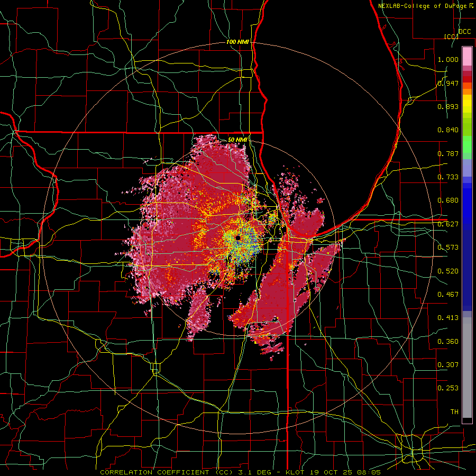Click the 0.520 color scale value
Screen dimensions: 476x476
pyautogui.click(x=448, y=271)
